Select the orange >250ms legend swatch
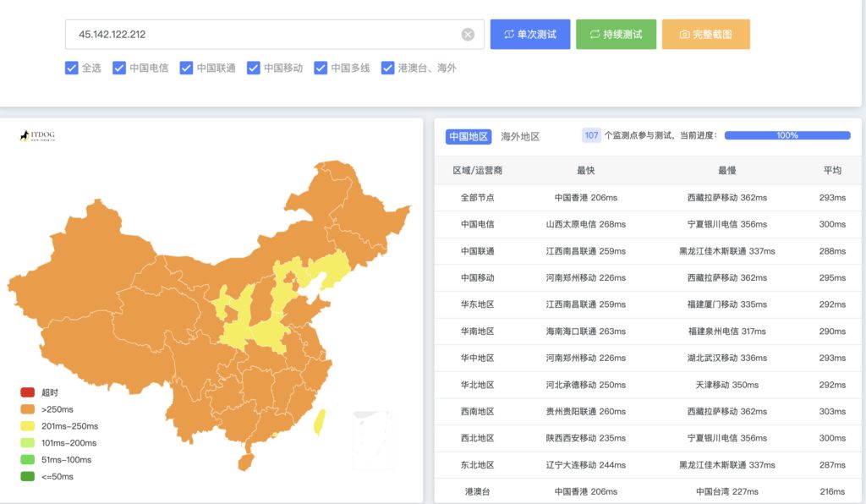This screenshot has height=504, width=866. click(x=28, y=409)
